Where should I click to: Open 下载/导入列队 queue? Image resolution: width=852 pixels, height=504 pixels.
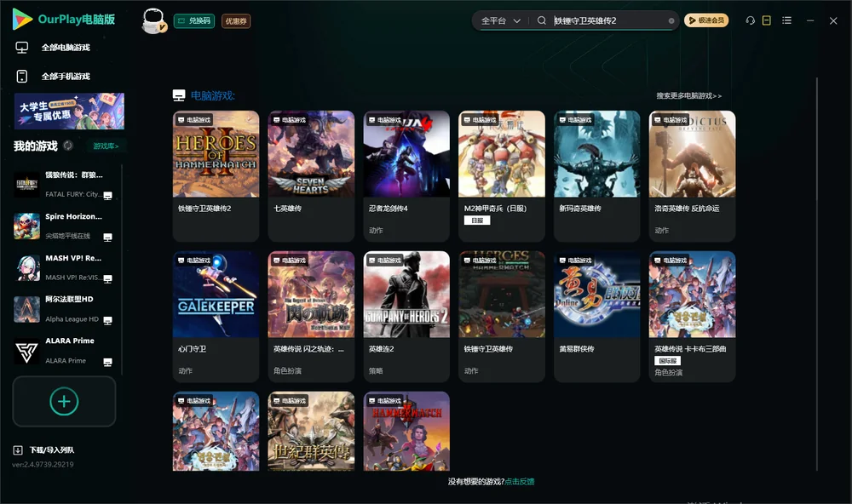[52, 450]
